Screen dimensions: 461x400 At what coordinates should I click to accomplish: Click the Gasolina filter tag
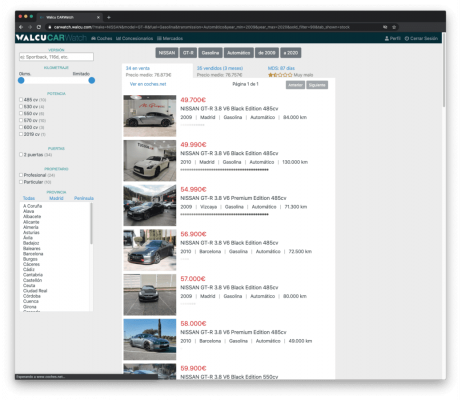[x=210, y=53]
